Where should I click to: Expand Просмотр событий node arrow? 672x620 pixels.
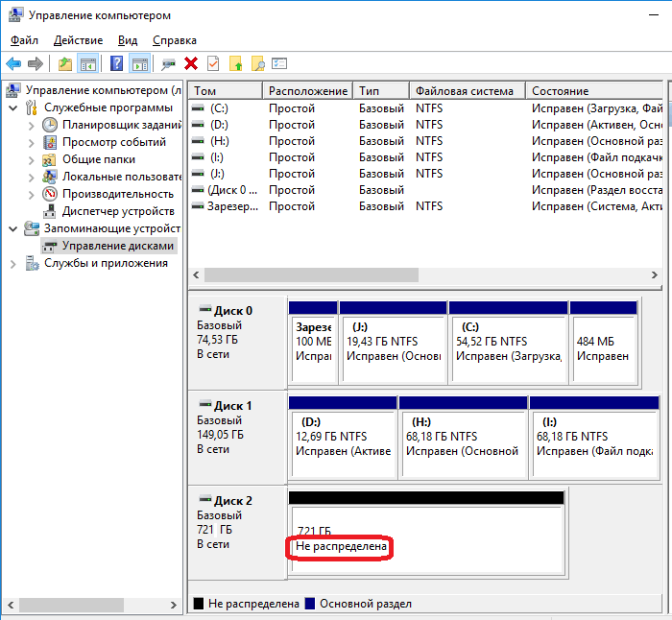click(x=32, y=143)
